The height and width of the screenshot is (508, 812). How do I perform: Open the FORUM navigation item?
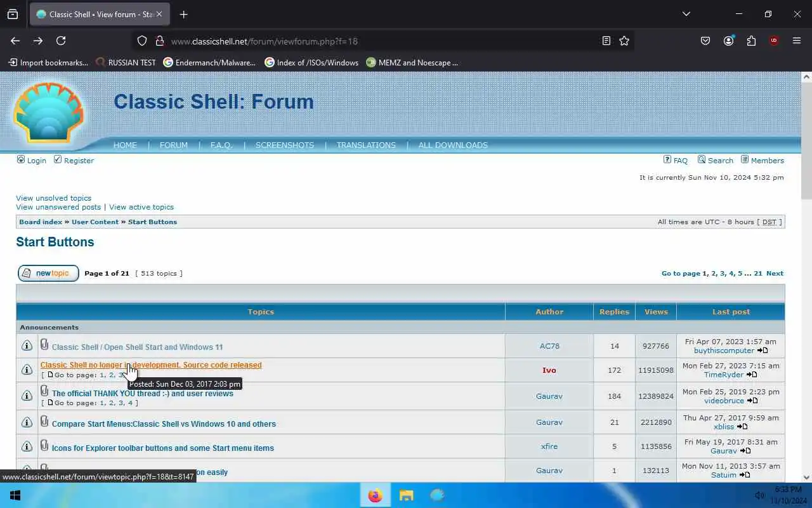(174, 145)
